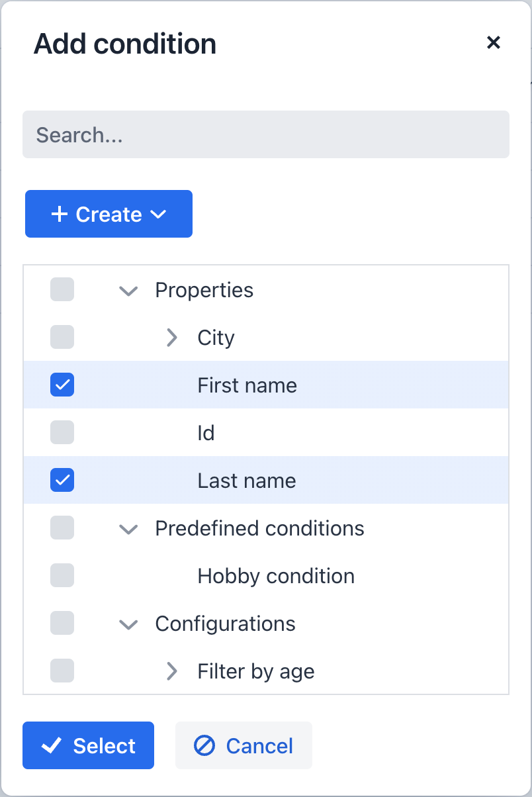Uncheck the Last name checkbox
Image resolution: width=532 pixels, height=797 pixels.
pyautogui.click(x=62, y=480)
